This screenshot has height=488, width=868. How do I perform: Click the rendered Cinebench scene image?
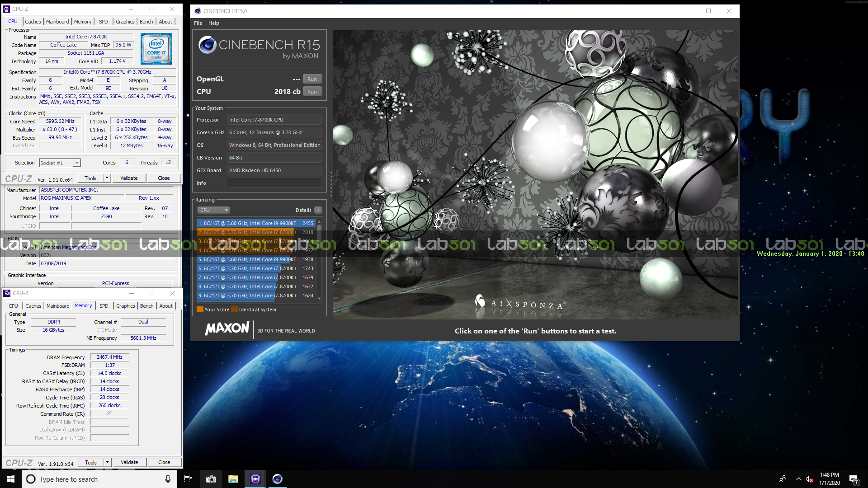tap(536, 175)
